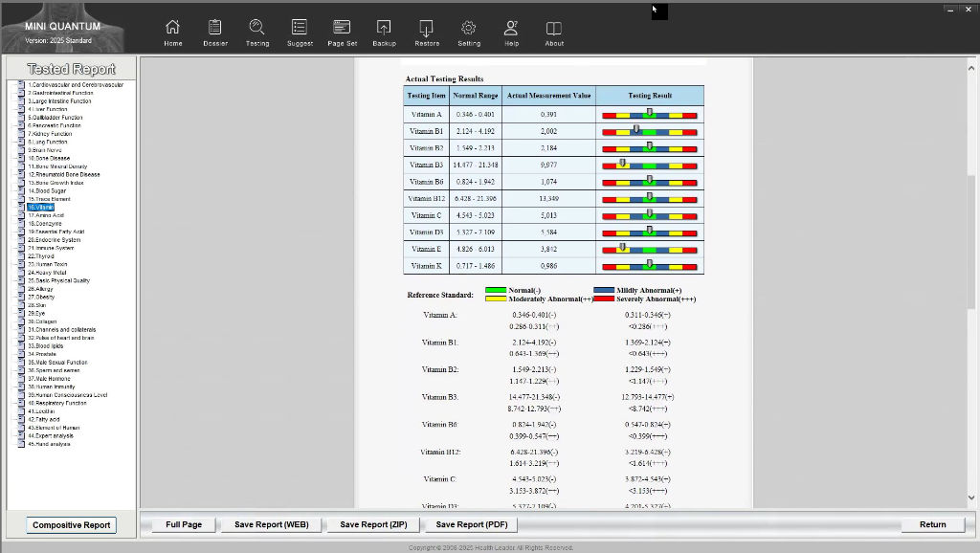This screenshot has width=980, height=553.
Task: Open 17.Amino Acid report
Action: 46,215
